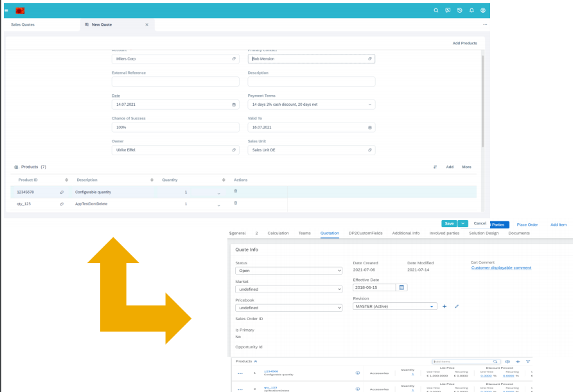Open the navigation hamburger menu

(6, 10)
